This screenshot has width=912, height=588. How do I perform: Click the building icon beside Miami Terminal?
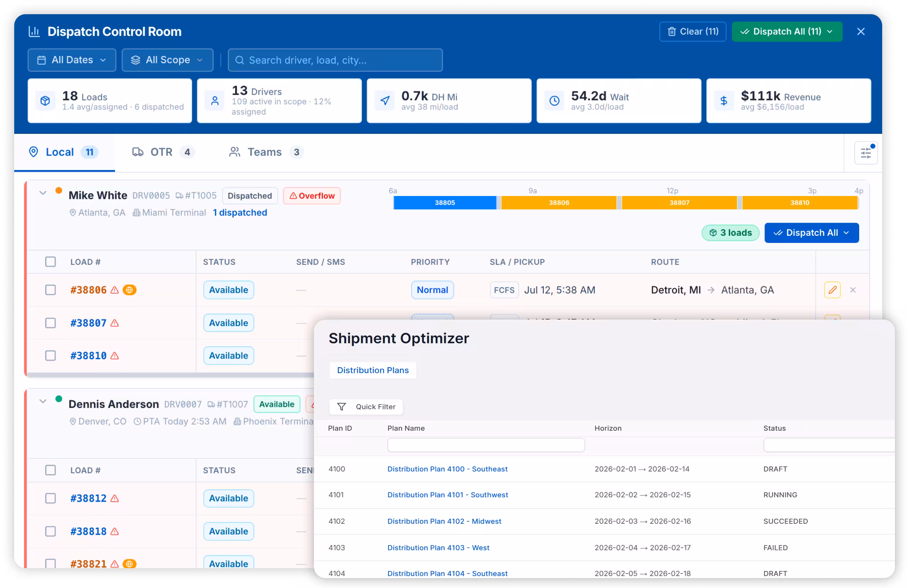click(x=136, y=213)
